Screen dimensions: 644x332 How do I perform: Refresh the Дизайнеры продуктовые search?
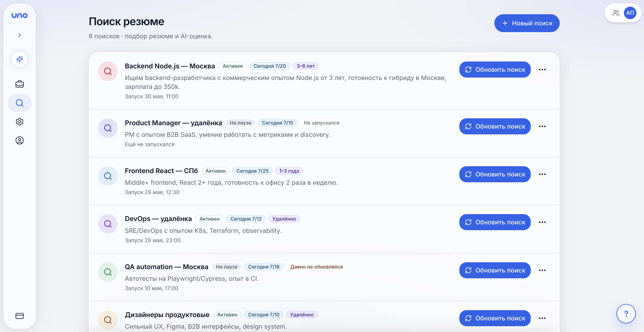pyautogui.click(x=495, y=318)
